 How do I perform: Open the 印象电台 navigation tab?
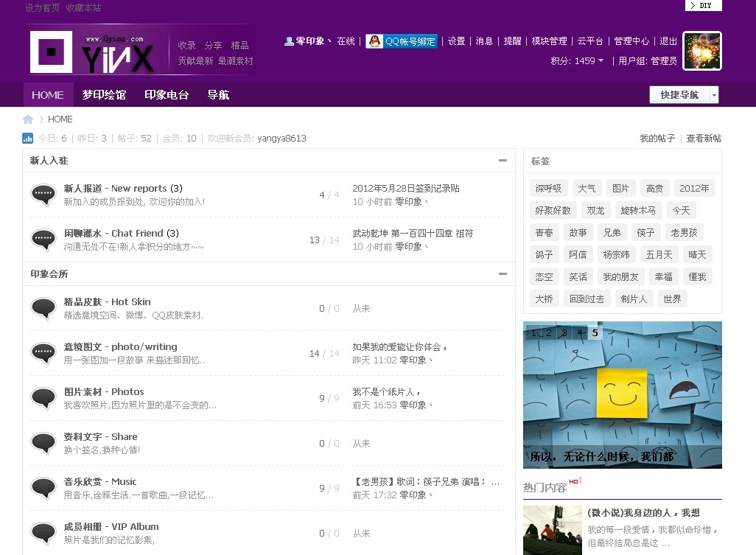[167, 95]
